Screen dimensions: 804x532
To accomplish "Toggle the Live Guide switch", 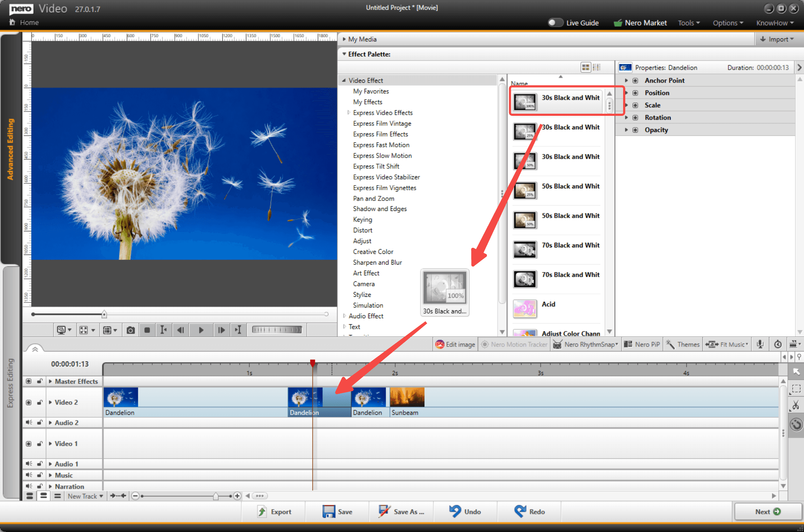I will pos(555,23).
